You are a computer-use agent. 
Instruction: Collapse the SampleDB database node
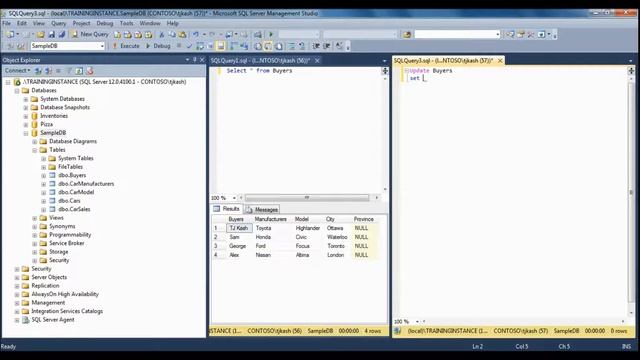pyautogui.click(x=26, y=133)
